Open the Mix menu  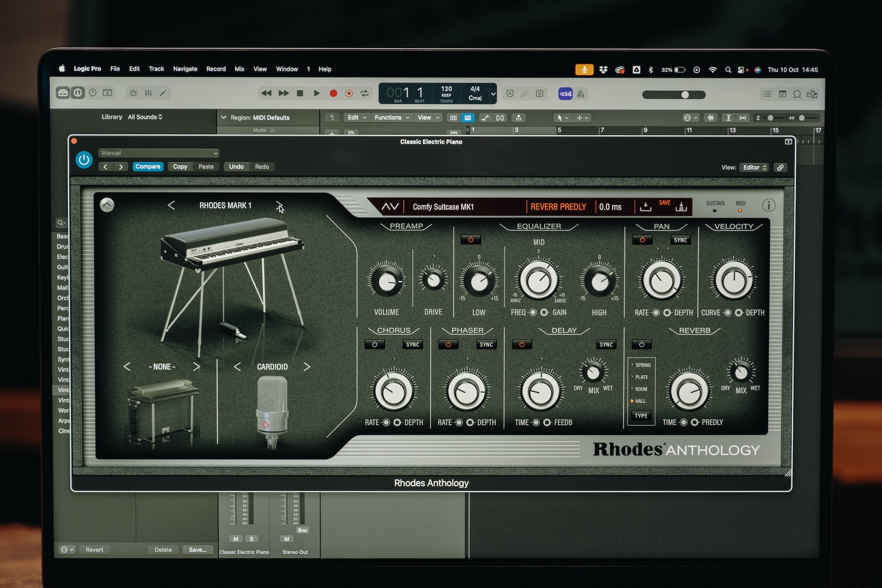pos(239,69)
